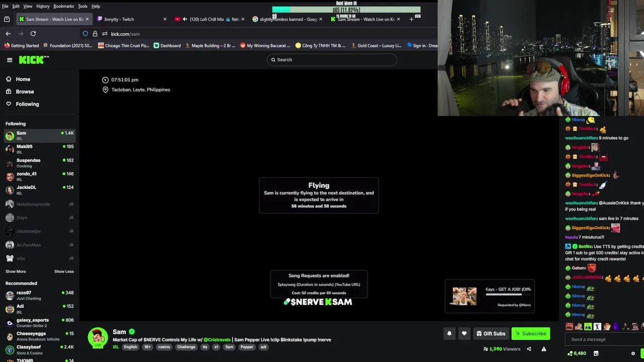Open Chicago Thin Crust Pizza bookmark
Screen dimensions: 644x362
pyautogui.click(x=124, y=45)
